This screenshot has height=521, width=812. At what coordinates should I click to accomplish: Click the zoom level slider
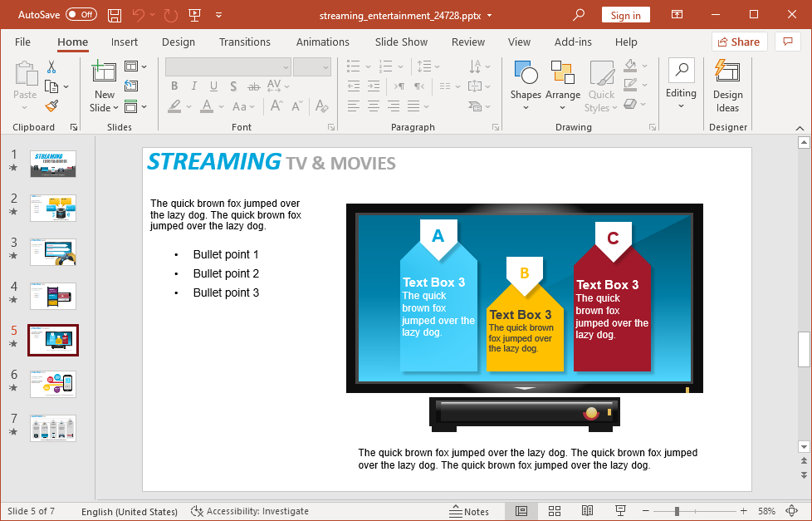point(677,511)
